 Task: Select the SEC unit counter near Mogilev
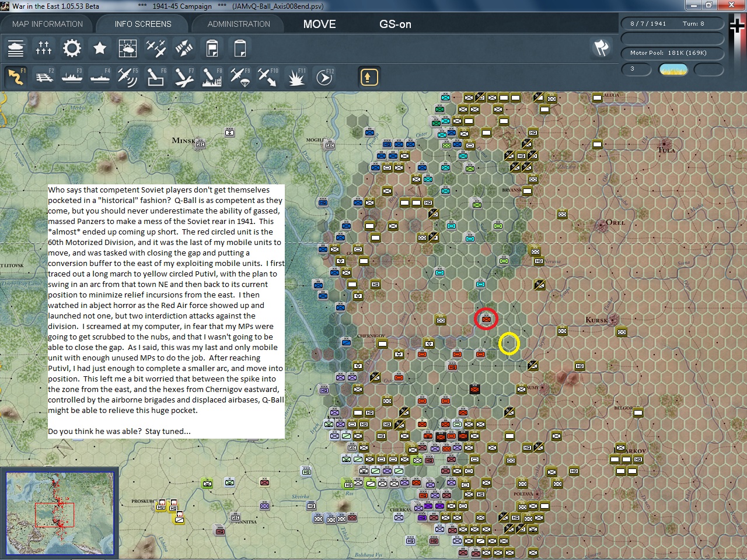click(330, 144)
